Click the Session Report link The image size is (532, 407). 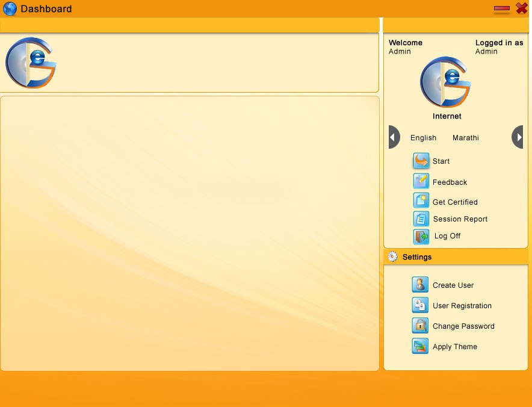tap(460, 219)
